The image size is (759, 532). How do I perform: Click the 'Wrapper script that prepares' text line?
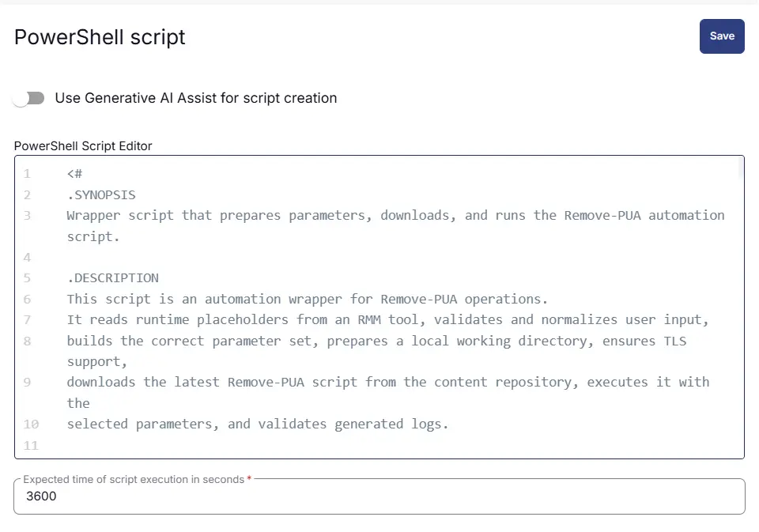coord(395,215)
